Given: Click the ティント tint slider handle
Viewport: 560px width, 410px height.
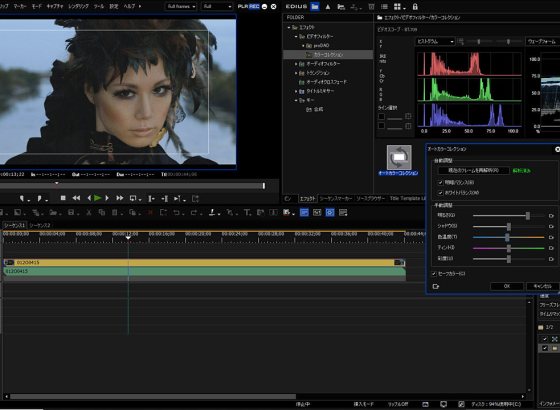Looking at the screenshot, I should pos(509,248).
